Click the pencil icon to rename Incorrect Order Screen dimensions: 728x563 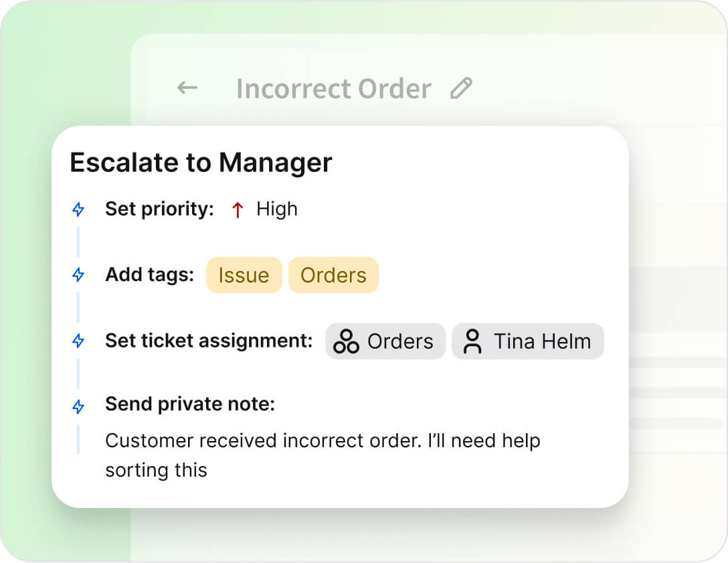point(461,88)
